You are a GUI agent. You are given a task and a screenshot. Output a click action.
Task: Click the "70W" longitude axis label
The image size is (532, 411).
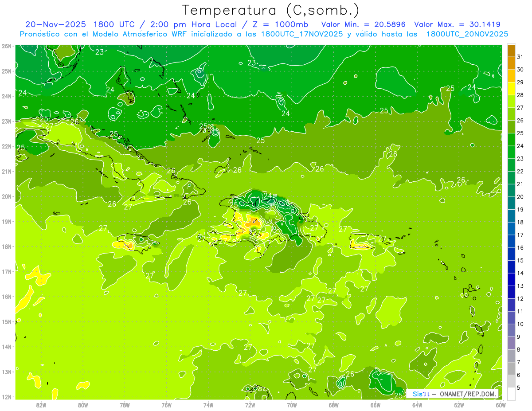pos(292,405)
